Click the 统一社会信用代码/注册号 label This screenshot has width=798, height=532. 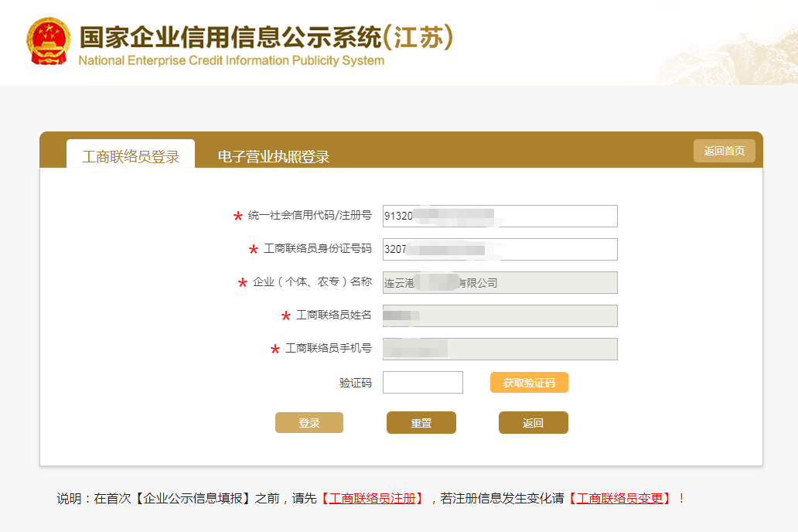310,215
